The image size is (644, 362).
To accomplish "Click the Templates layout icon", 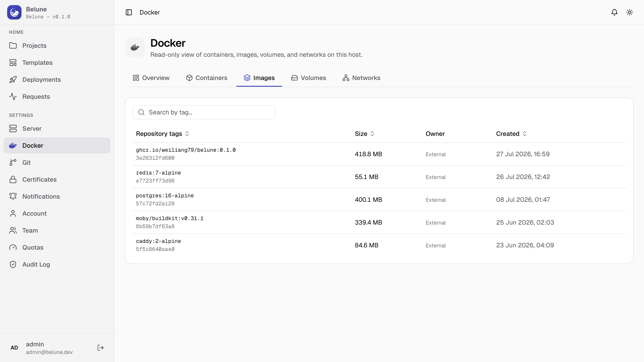I will (x=13, y=63).
